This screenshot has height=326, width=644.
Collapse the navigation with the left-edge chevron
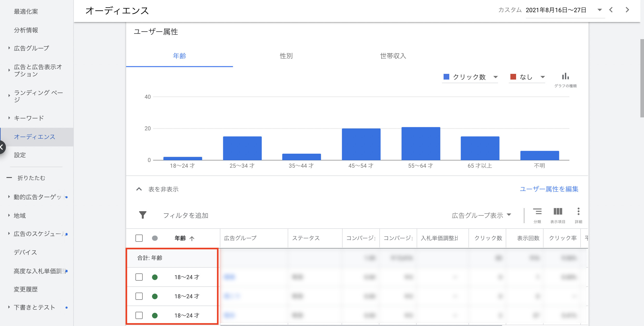click(2, 147)
